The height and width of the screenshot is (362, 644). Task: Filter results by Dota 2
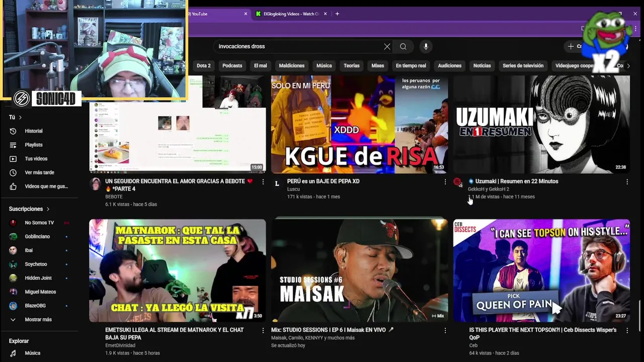click(x=203, y=65)
